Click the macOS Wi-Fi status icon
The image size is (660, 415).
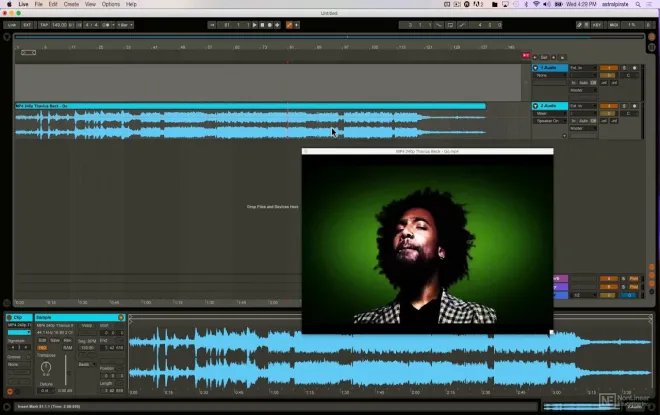[x=536, y=4]
